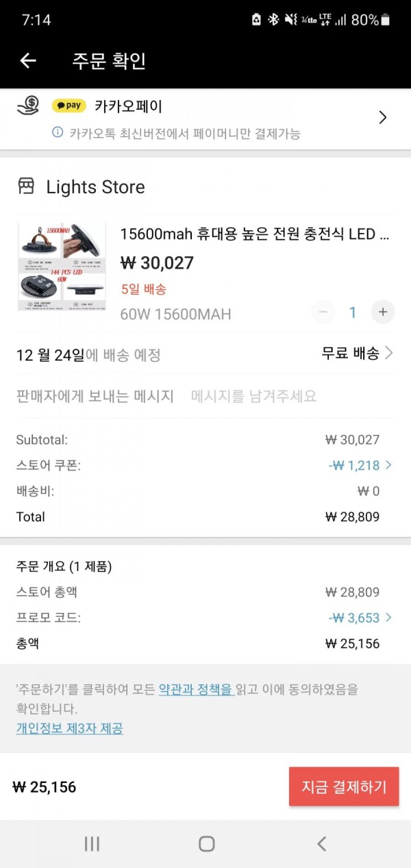The height and width of the screenshot is (868, 411).
Task: Open Android recent apps button
Action: (x=92, y=843)
